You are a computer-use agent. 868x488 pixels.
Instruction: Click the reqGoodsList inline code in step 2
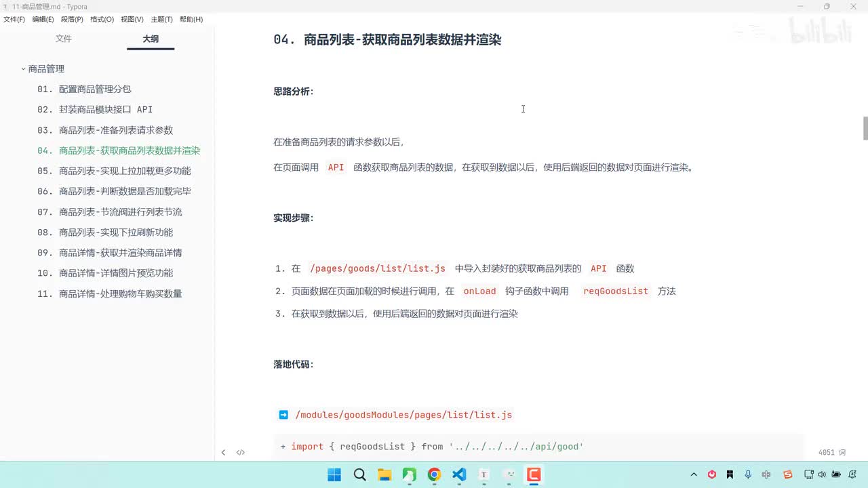[x=616, y=291]
